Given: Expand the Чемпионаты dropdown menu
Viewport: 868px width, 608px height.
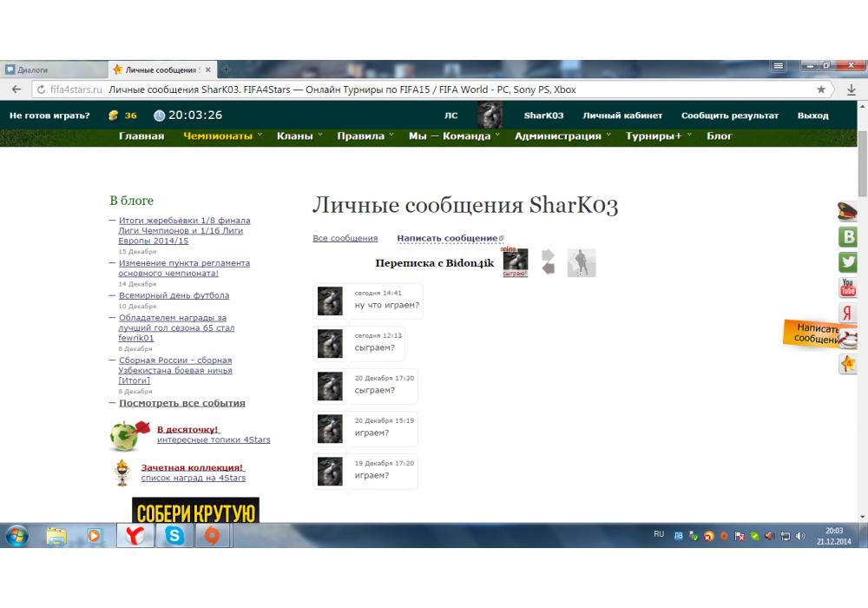Looking at the screenshot, I should pyautogui.click(x=221, y=136).
